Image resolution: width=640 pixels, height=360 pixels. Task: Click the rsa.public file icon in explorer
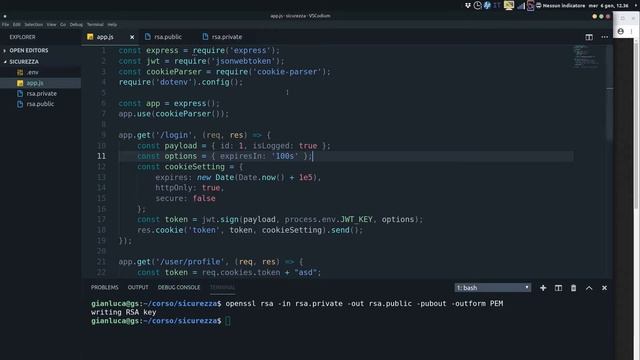[20, 104]
